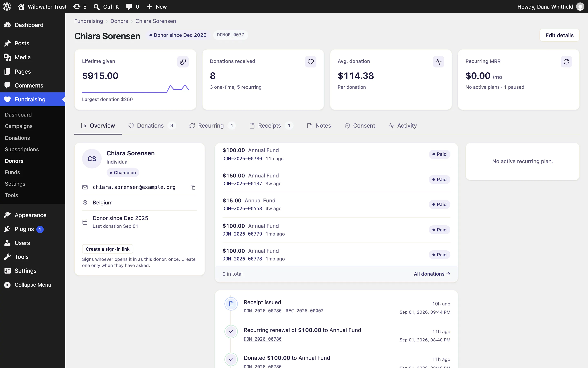588x368 pixels.
Task: Open Subscriptions in the Fundraising submenu
Action: pyautogui.click(x=22, y=149)
